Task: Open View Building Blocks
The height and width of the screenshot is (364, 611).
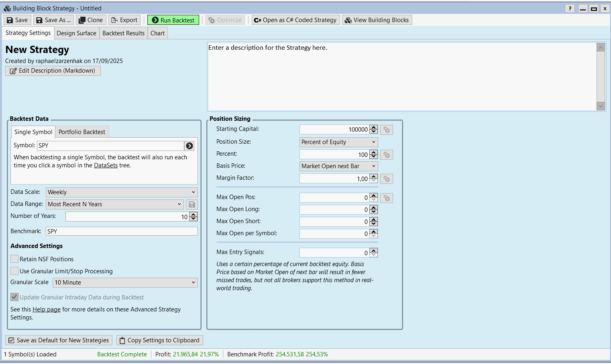Action: point(377,20)
